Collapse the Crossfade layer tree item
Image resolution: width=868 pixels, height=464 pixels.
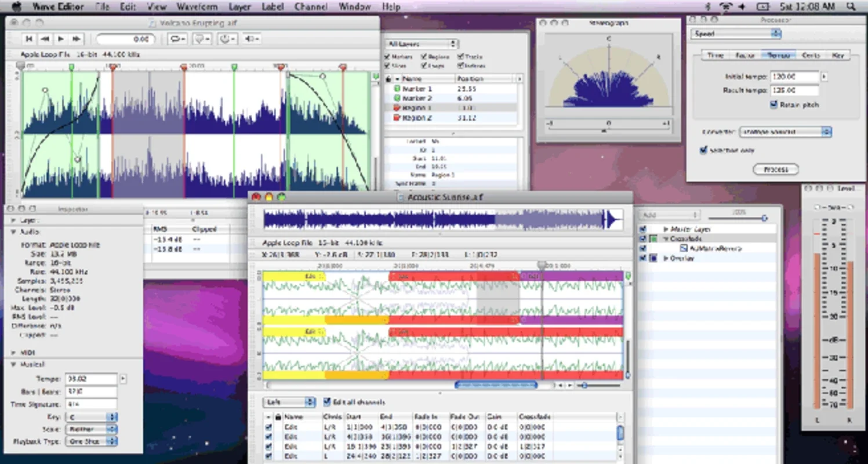click(666, 238)
